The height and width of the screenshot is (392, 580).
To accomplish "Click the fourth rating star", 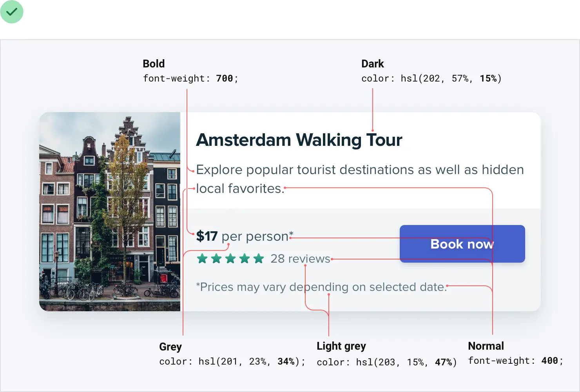I will click(245, 259).
